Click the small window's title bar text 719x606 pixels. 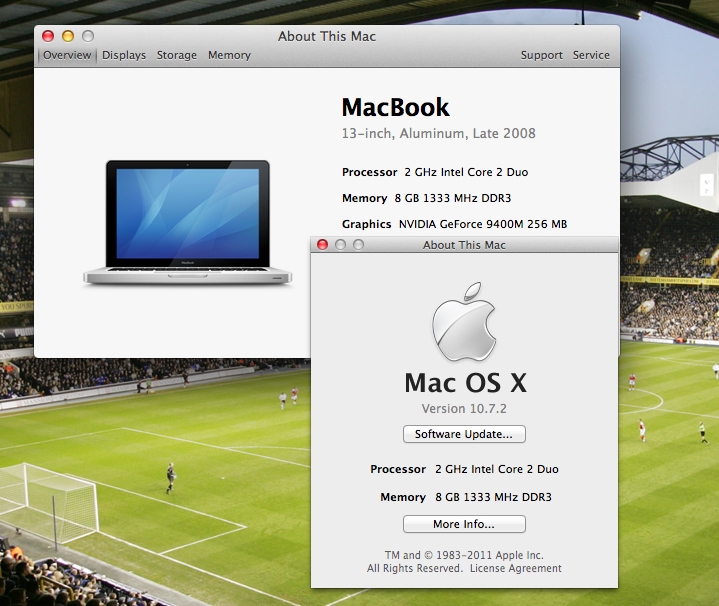coord(464,245)
